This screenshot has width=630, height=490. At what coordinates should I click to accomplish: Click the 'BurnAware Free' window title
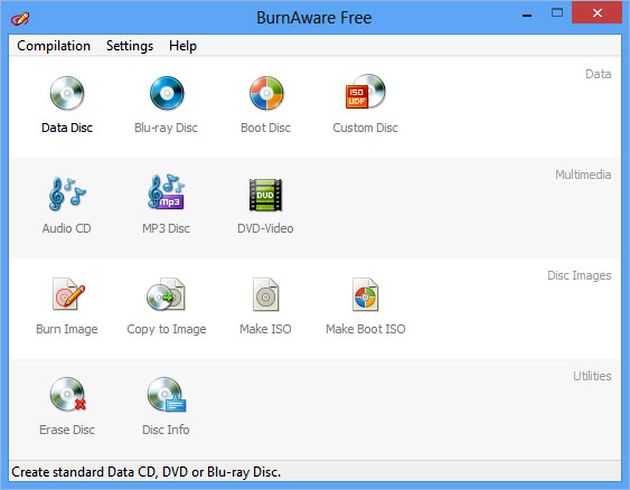314,18
